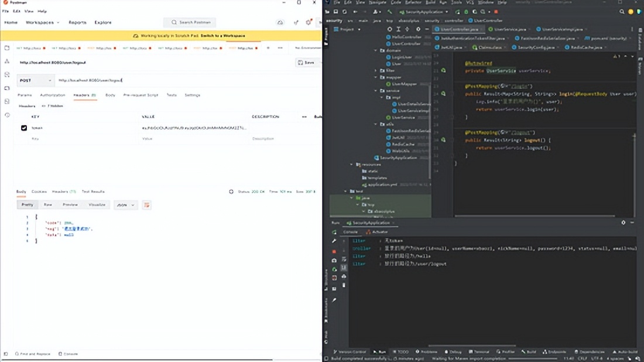Switch to the Actuator tab in Run panel

(377, 232)
